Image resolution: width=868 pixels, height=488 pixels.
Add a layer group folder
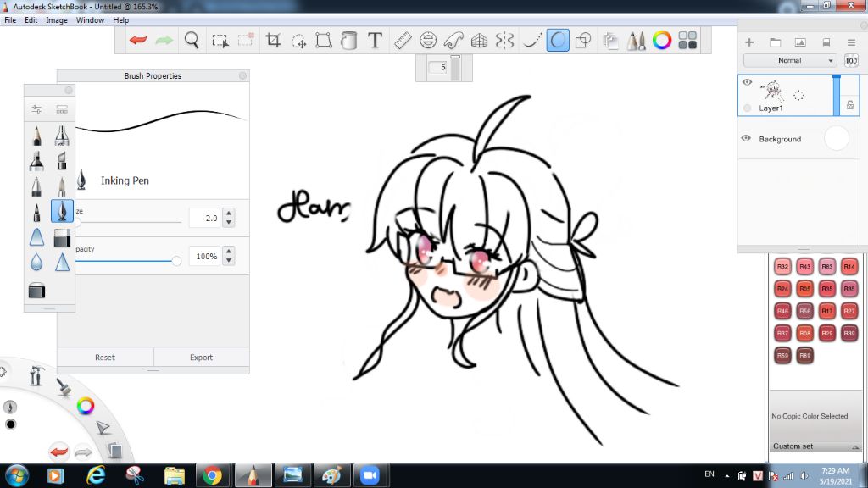775,42
